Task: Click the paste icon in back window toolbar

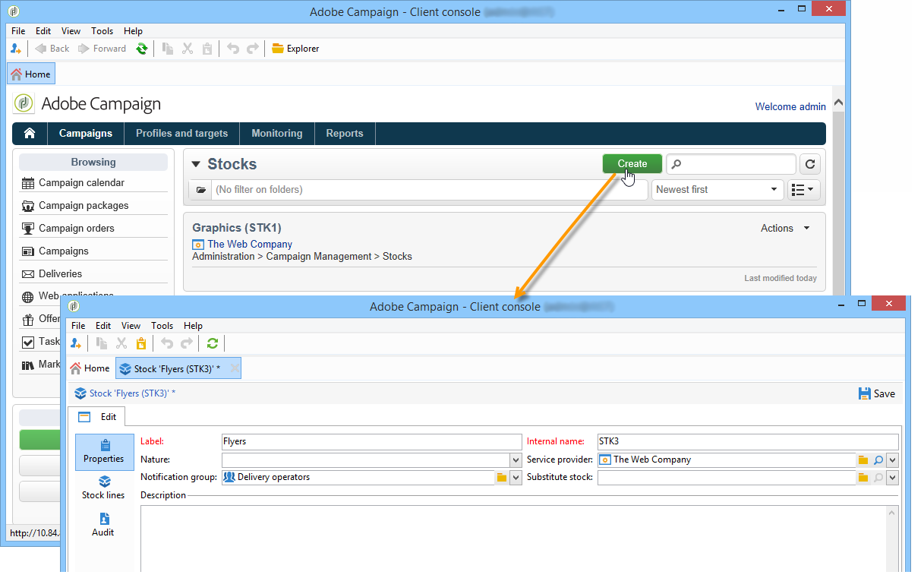Action: pos(207,49)
